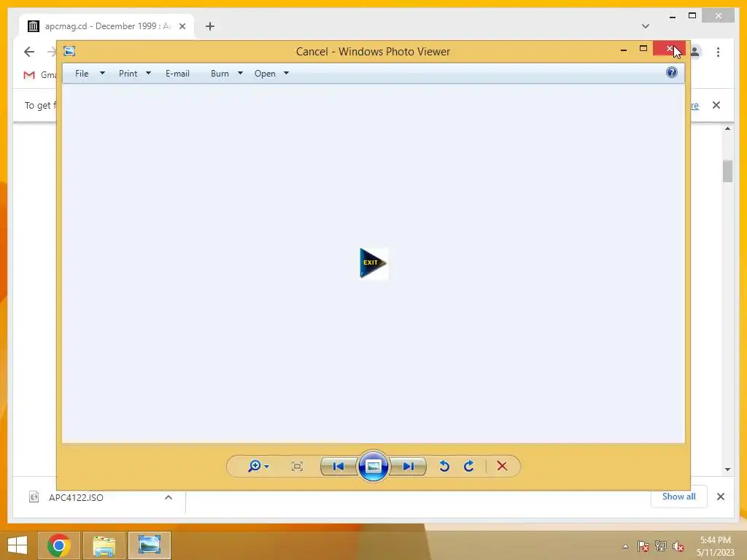Open the Photo Viewer help icon
Image resolution: width=747 pixels, height=560 pixels.
coord(672,72)
